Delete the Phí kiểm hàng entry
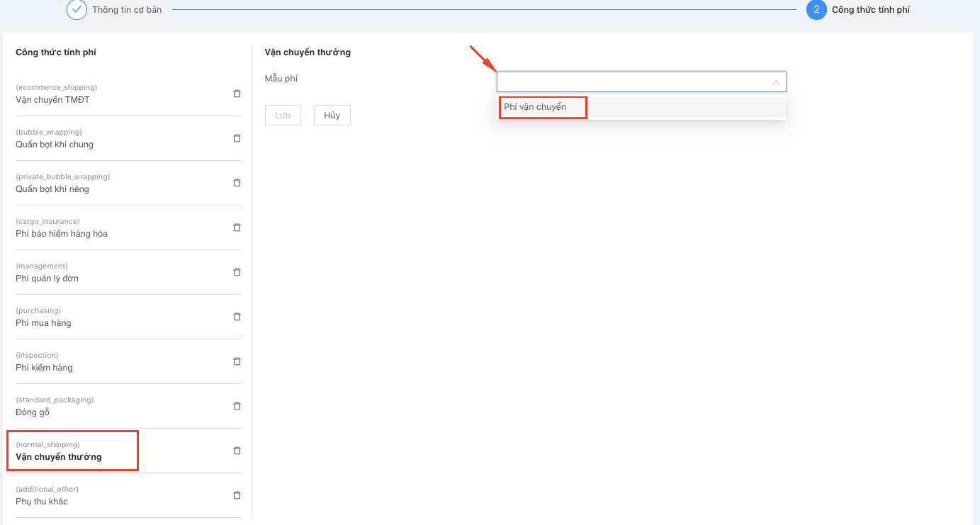Viewport: 980px width, 525px height. [x=237, y=361]
